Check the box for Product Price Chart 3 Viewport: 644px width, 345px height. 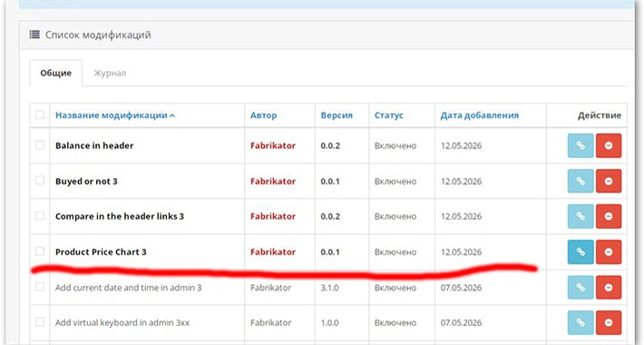click(40, 251)
